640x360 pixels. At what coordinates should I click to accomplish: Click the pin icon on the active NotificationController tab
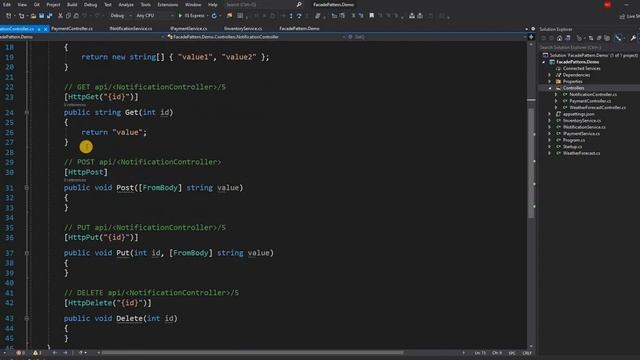click(39, 29)
